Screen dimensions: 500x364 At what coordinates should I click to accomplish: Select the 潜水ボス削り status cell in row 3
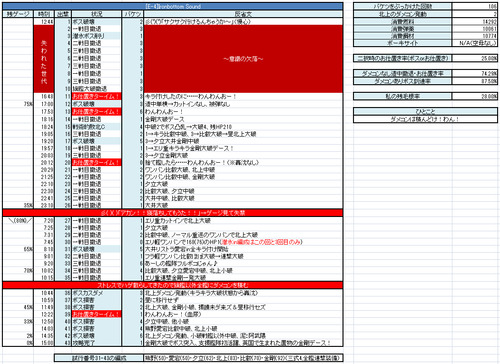coord(97,36)
